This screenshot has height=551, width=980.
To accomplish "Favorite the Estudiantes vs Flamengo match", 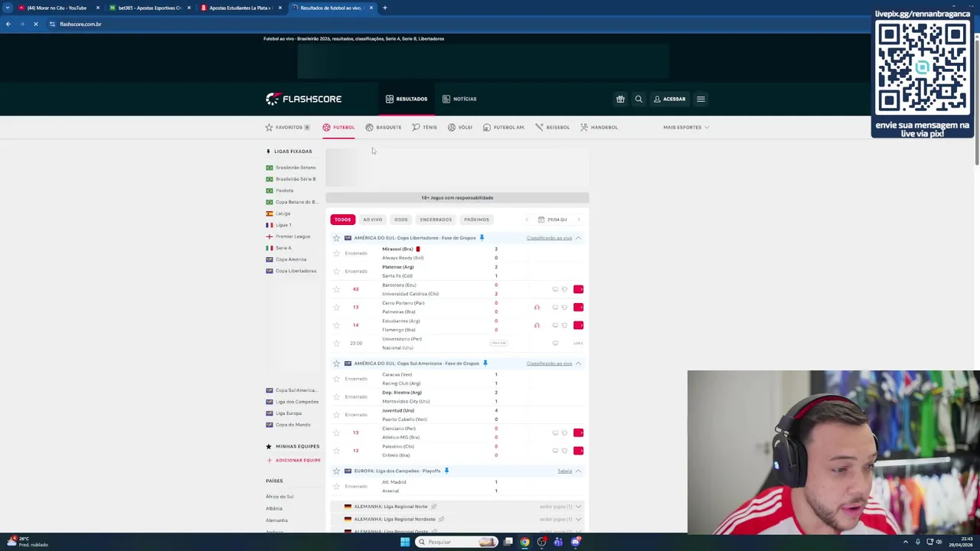I will 336,325.
